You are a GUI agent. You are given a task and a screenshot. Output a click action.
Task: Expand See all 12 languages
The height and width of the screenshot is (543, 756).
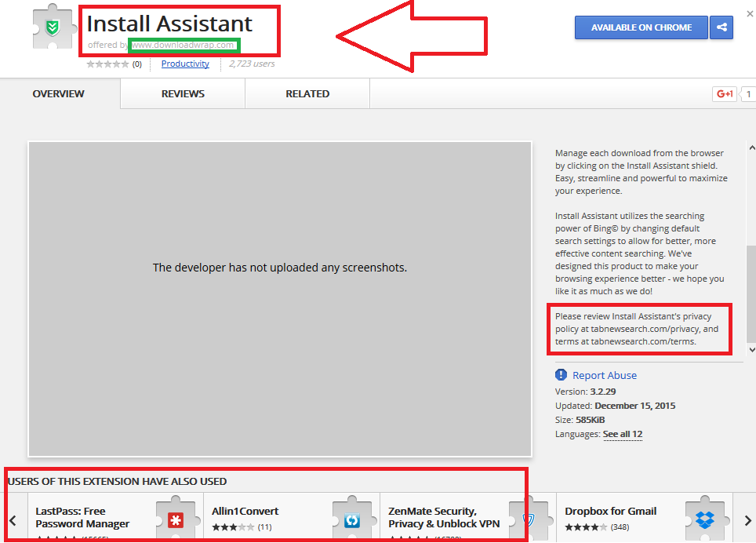click(623, 434)
